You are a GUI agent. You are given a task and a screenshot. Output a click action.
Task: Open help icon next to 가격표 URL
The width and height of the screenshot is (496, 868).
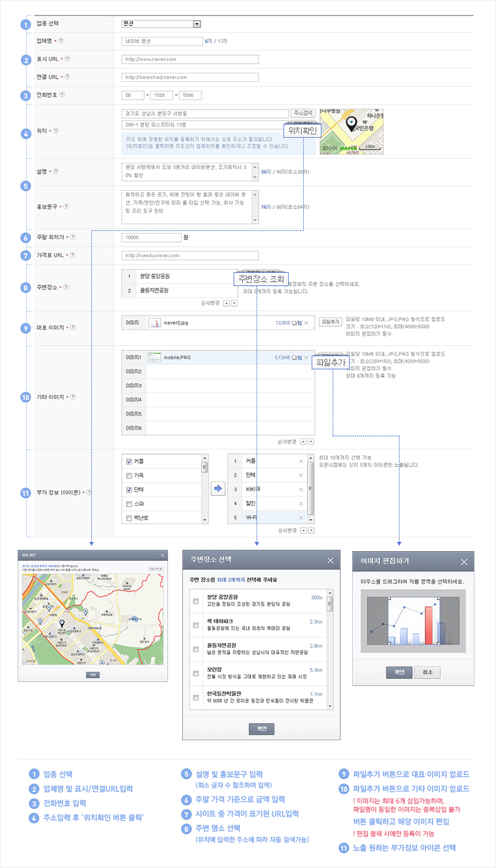coord(73,255)
